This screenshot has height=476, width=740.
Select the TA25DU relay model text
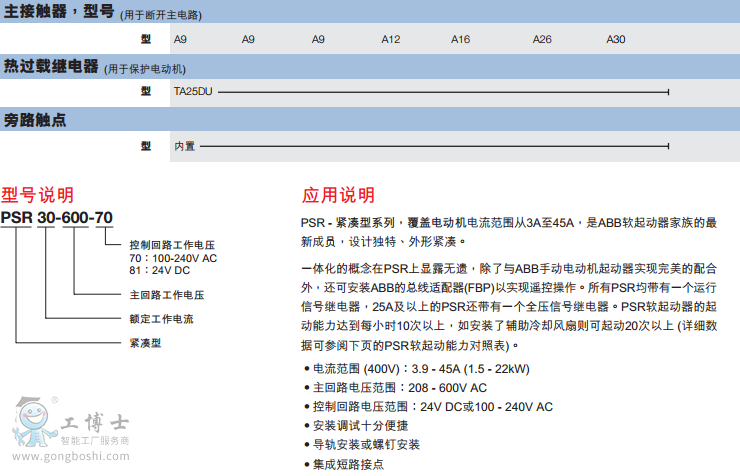click(x=193, y=92)
